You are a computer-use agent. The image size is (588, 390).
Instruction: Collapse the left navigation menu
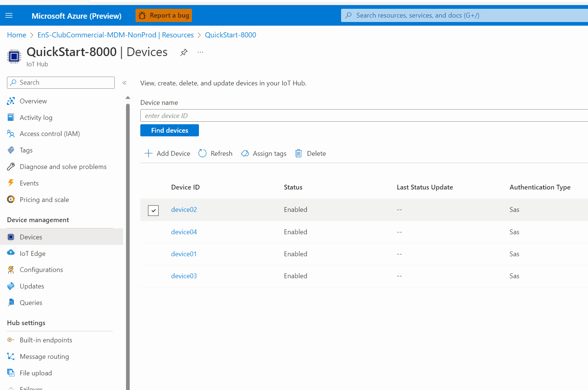click(x=125, y=82)
